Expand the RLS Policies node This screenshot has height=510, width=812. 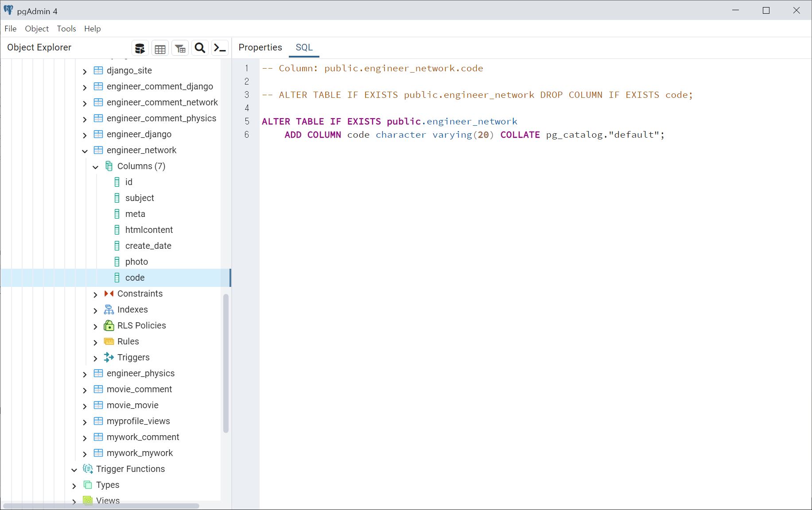(95, 326)
